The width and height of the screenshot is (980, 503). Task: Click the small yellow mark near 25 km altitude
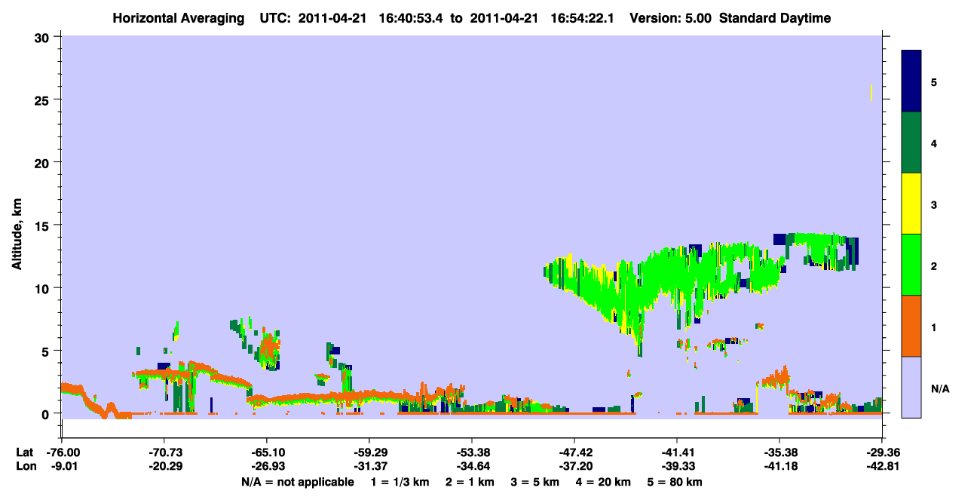click(x=871, y=92)
